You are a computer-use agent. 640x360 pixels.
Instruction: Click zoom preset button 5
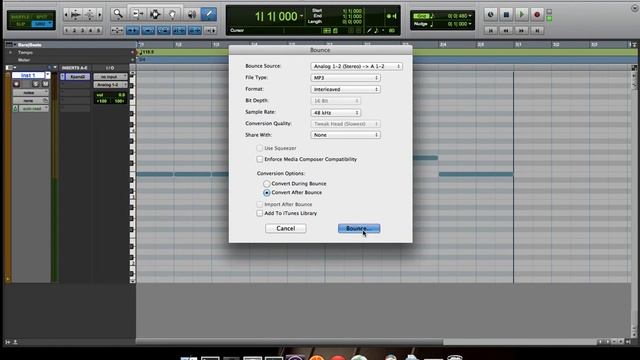pos(98,30)
